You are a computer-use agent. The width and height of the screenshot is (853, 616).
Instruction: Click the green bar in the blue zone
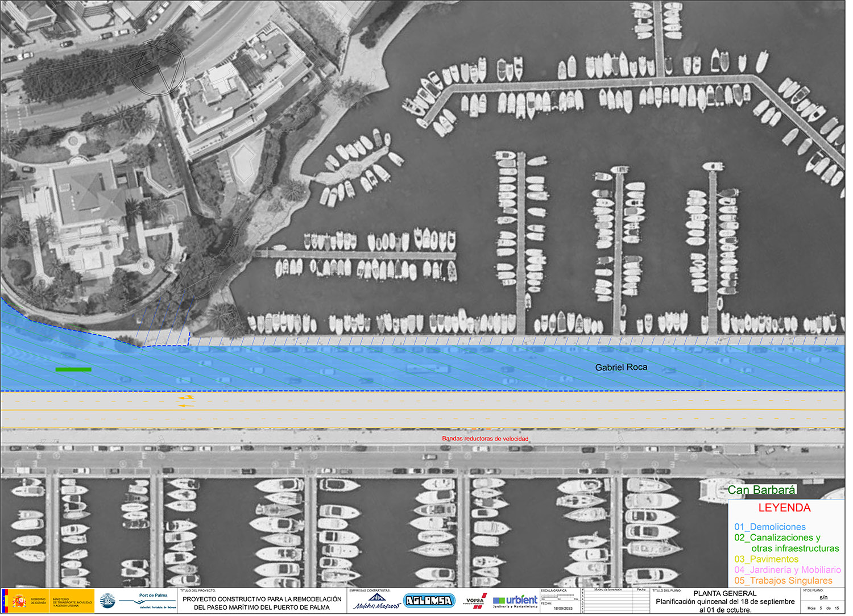click(73, 369)
